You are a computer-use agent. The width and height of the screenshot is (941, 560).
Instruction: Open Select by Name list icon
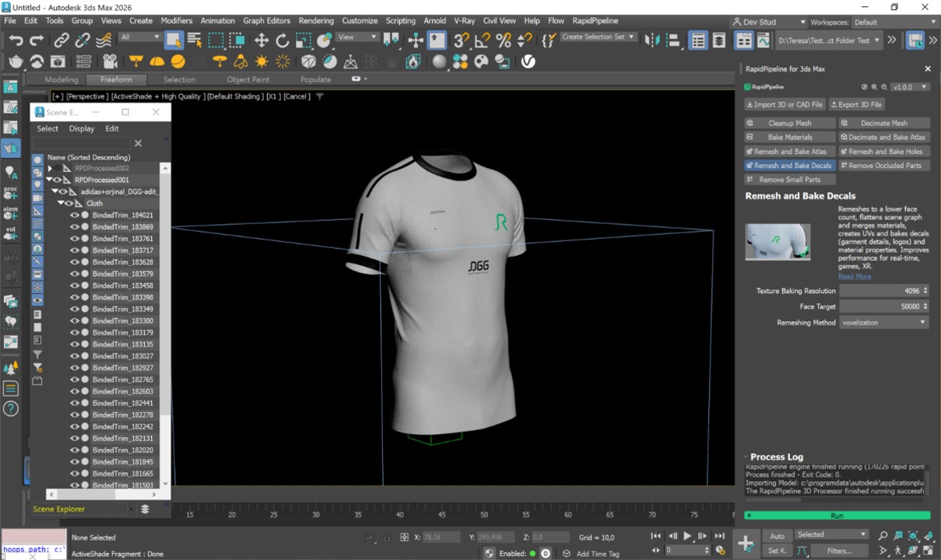click(195, 40)
